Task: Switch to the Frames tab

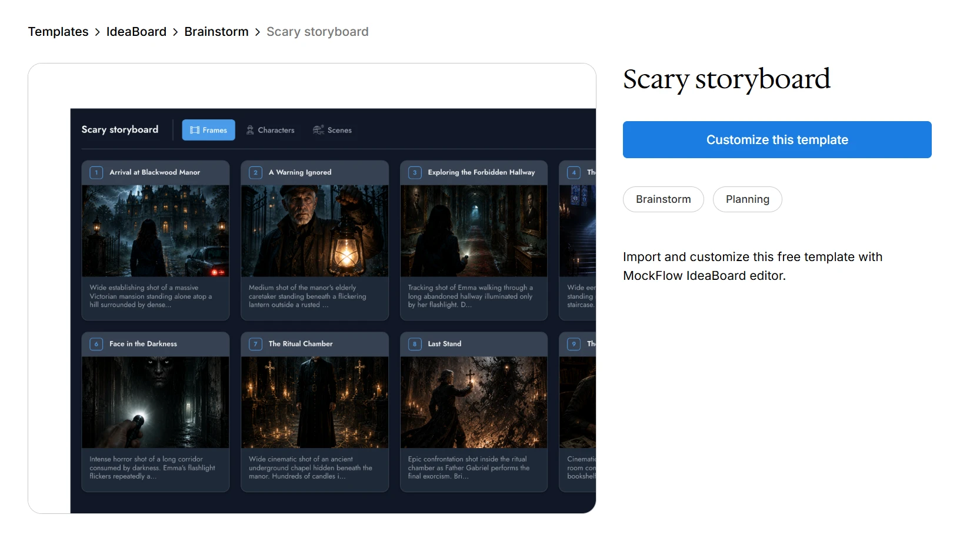Action: (208, 130)
